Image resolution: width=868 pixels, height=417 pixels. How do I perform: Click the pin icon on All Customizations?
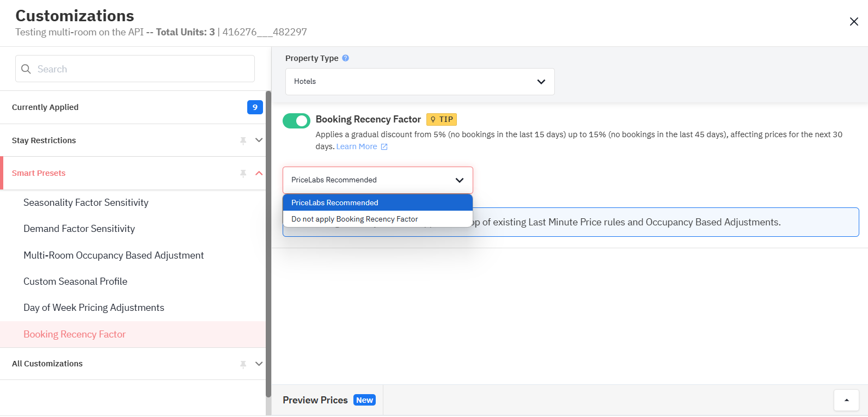click(243, 364)
